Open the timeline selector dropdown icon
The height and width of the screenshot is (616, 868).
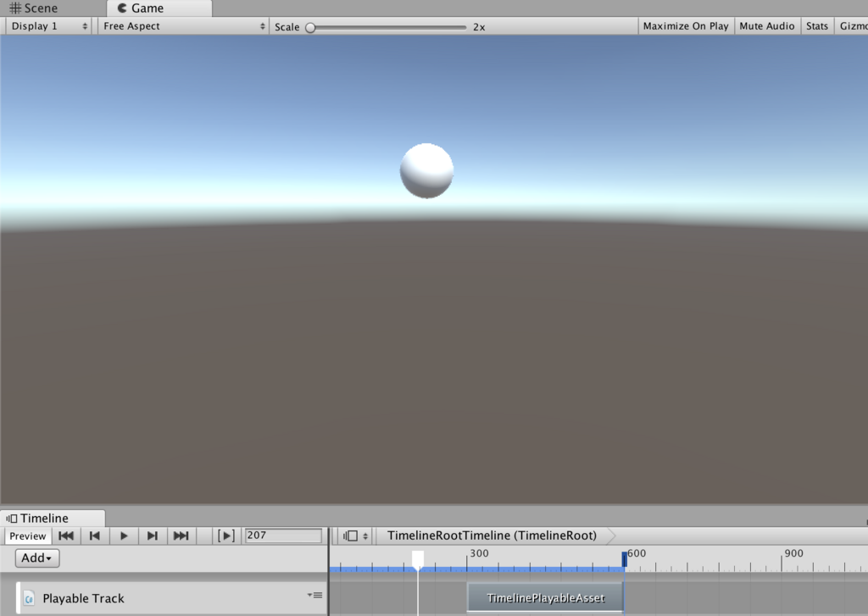click(x=355, y=536)
